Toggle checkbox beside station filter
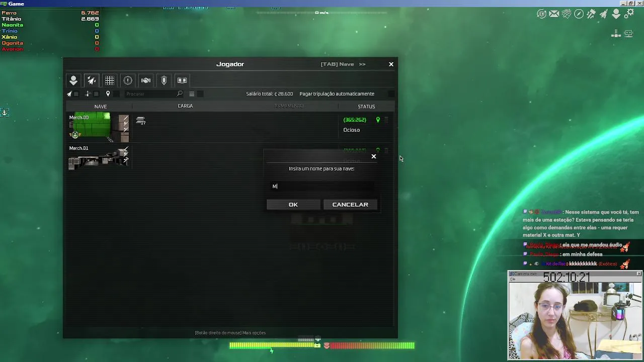Screen dimensions: 644x362 96,94
